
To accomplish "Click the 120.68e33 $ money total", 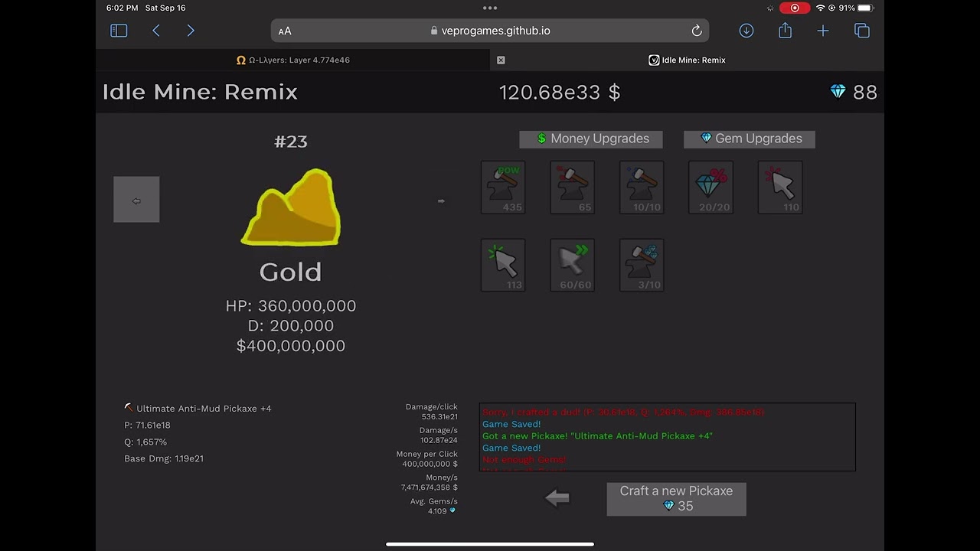I will point(560,93).
